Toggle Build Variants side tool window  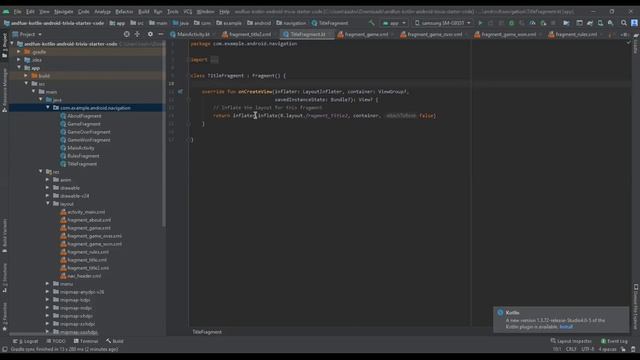click(x=4, y=236)
